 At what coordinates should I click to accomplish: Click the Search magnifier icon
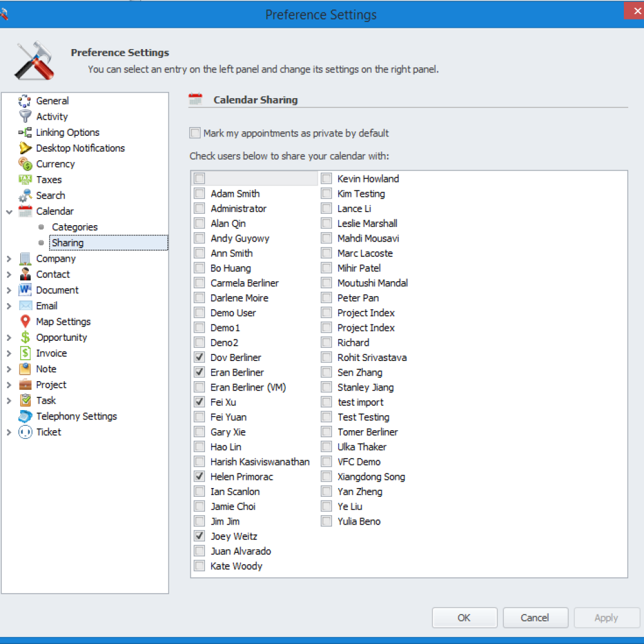[25, 196]
